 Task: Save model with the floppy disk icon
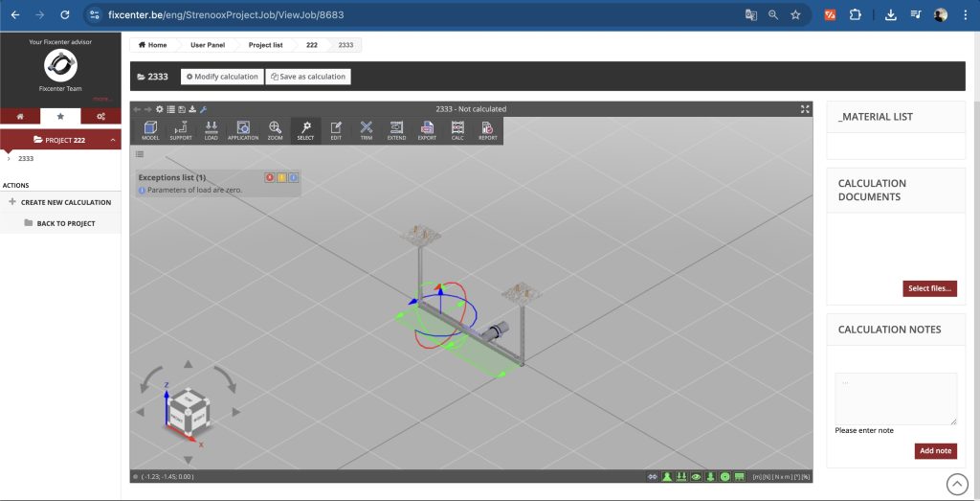[x=182, y=109]
